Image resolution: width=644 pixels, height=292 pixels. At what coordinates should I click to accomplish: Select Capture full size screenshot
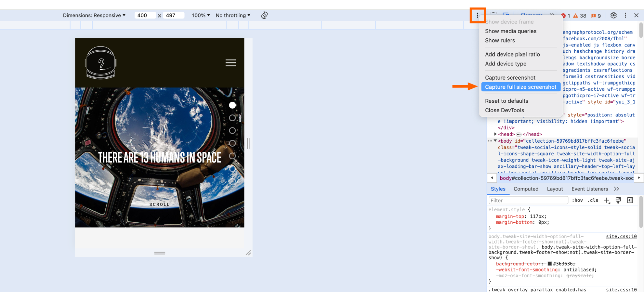[521, 87]
